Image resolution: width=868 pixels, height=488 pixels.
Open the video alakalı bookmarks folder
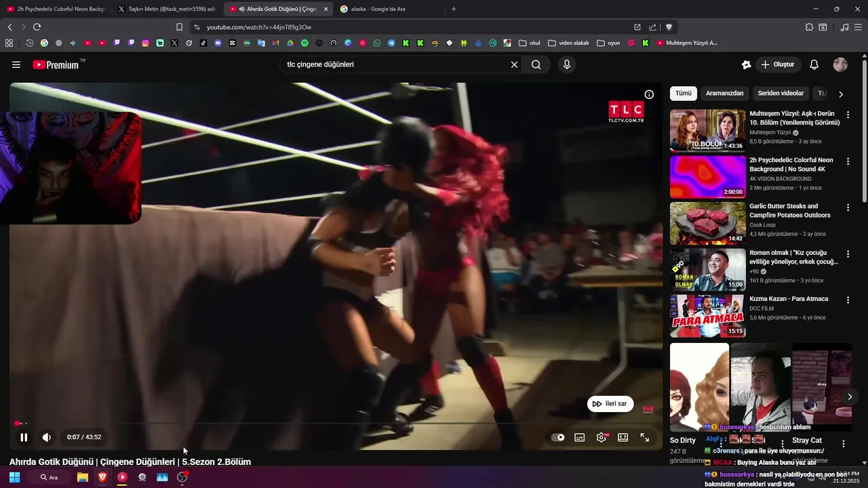click(x=568, y=43)
